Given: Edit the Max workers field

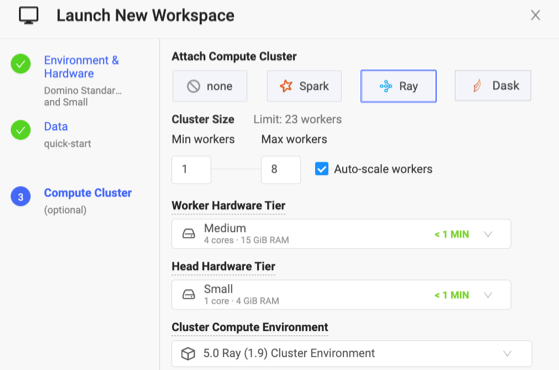Looking at the screenshot, I should 281,169.
